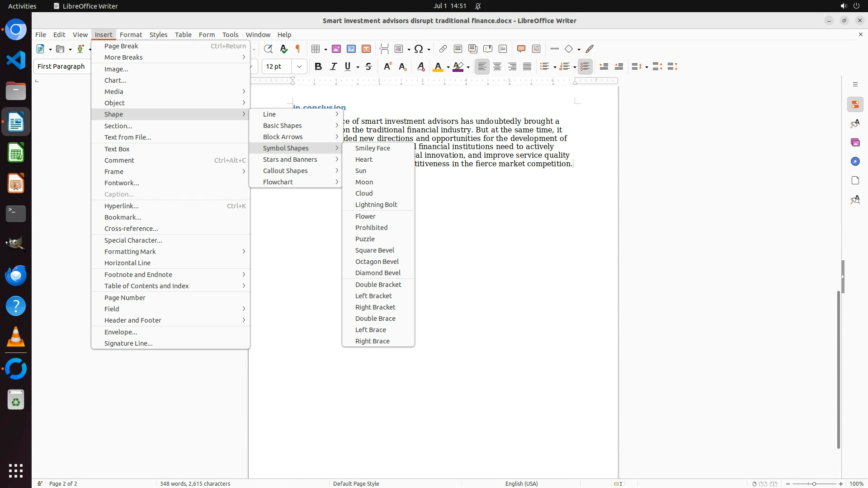Open Thunderbird from the Ubuntu dock
The image size is (868, 488).
click(16, 275)
